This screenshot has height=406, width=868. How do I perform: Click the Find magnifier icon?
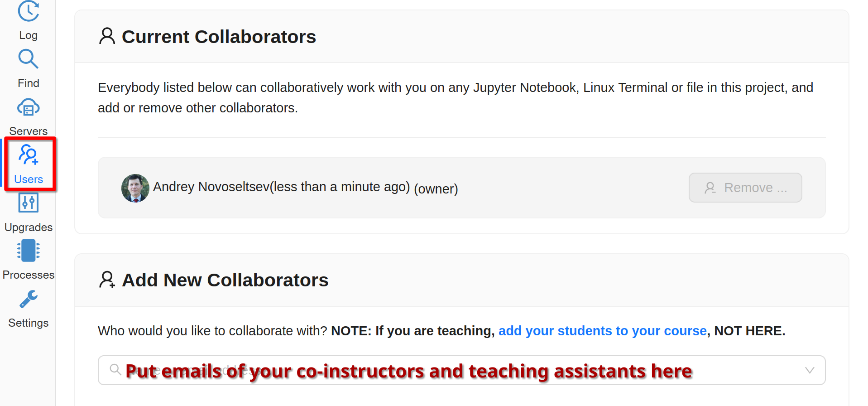[x=28, y=59]
